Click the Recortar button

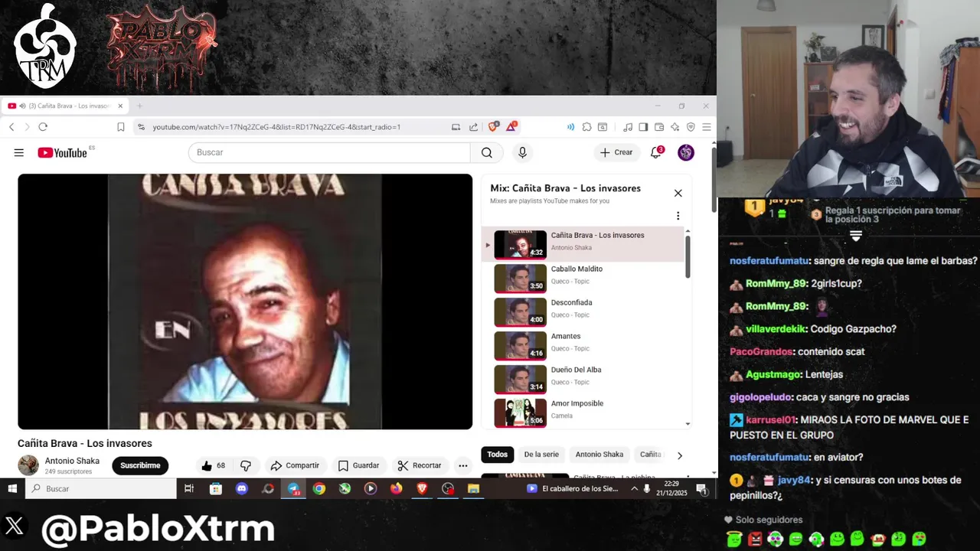[x=420, y=465]
